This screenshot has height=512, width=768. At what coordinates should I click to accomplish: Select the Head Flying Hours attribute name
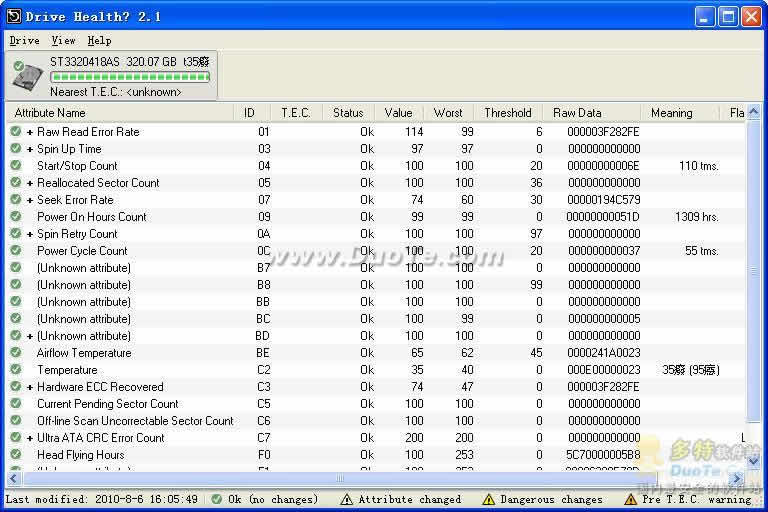point(81,455)
